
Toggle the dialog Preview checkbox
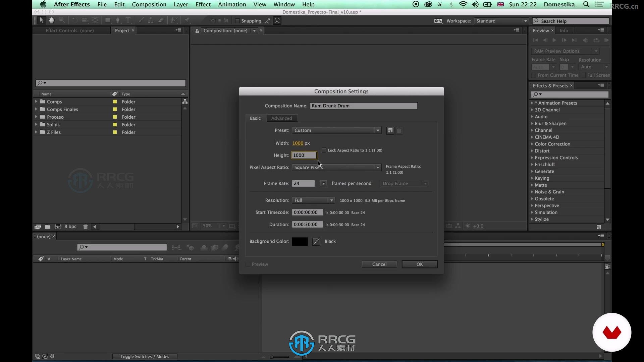click(x=248, y=264)
